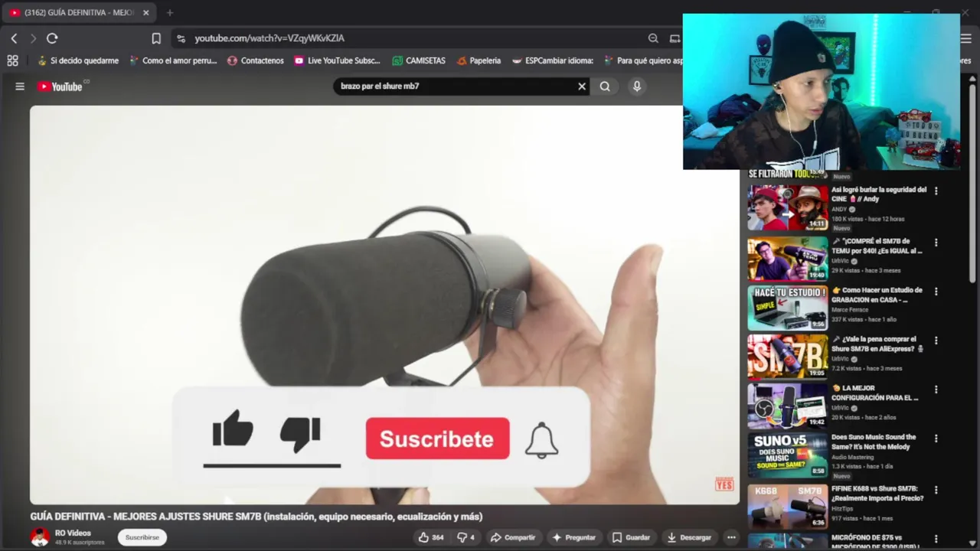Click the Guardar save button
This screenshot has height=551, width=980.
[x=631, y=537]
